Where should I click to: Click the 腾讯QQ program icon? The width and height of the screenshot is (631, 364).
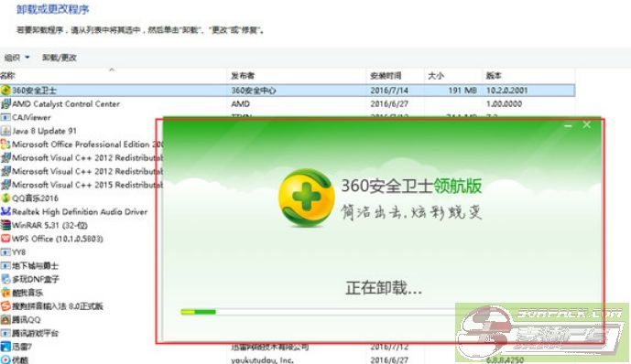click(x=5, y=320)
